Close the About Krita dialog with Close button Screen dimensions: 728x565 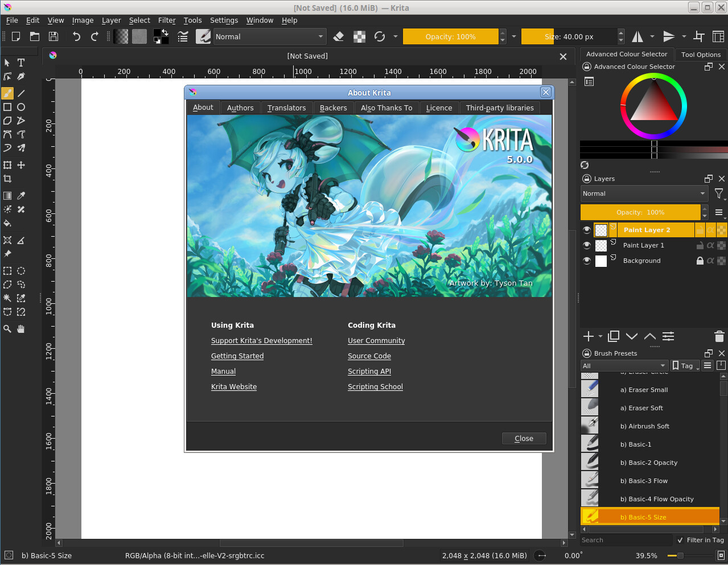pos(524,438)
